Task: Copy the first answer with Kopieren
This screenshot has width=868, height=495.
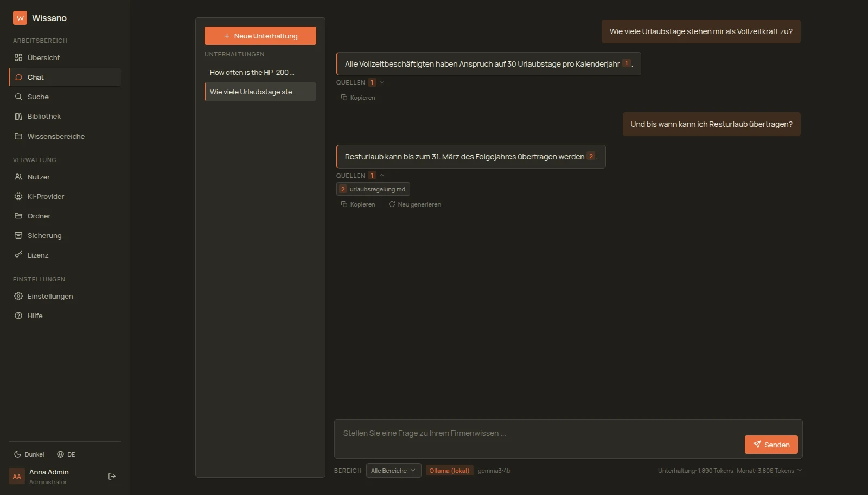Action: (x=358, y=98)
